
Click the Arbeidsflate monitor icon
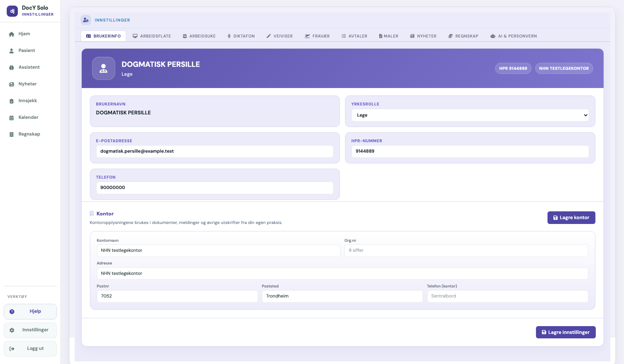pyautogui.click(x=135, y=36)
